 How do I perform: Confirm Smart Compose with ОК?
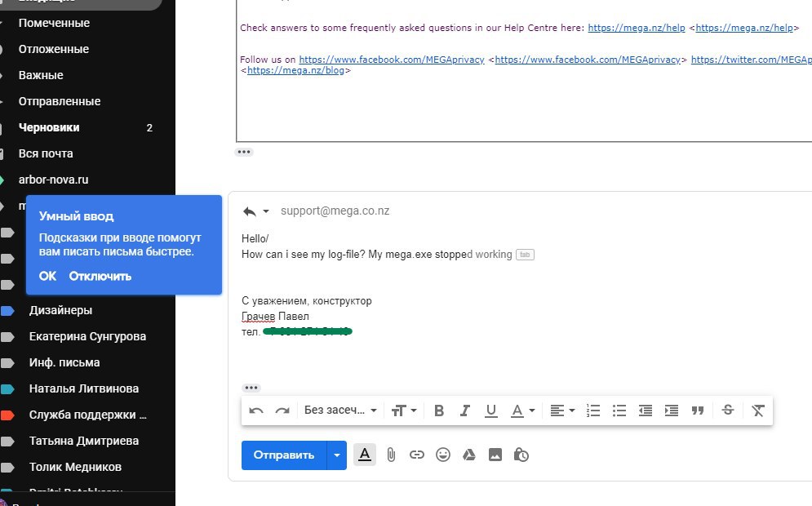click(47, 276)
